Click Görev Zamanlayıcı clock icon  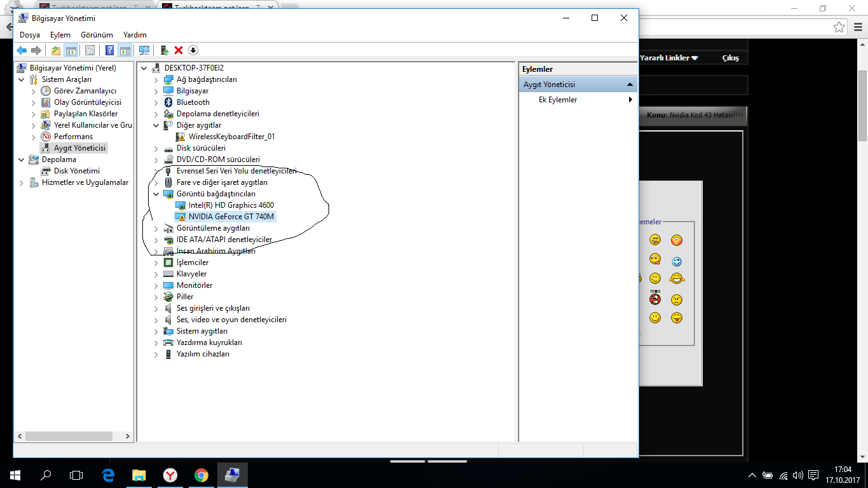tap(46, 91)
